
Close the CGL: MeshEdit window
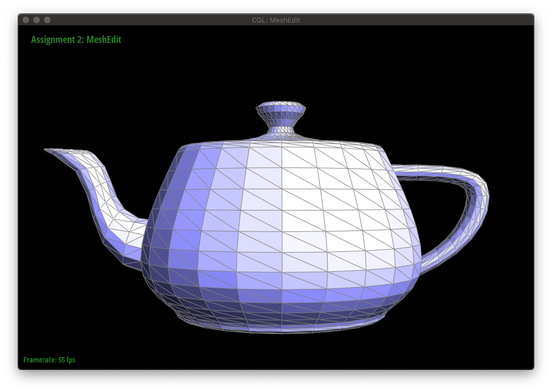tap(26, 20)
